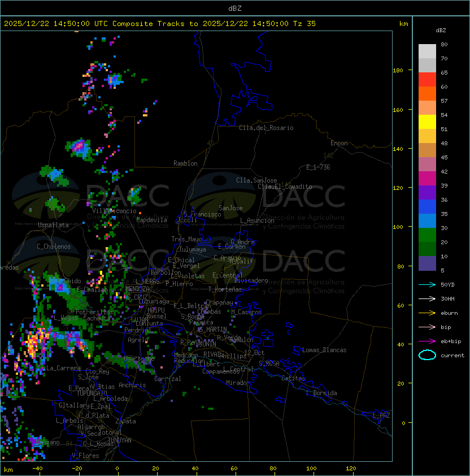This screenshot has height=476, width=470.
Task: Click the 'Carrizal' place label
Action: point(168,379)
